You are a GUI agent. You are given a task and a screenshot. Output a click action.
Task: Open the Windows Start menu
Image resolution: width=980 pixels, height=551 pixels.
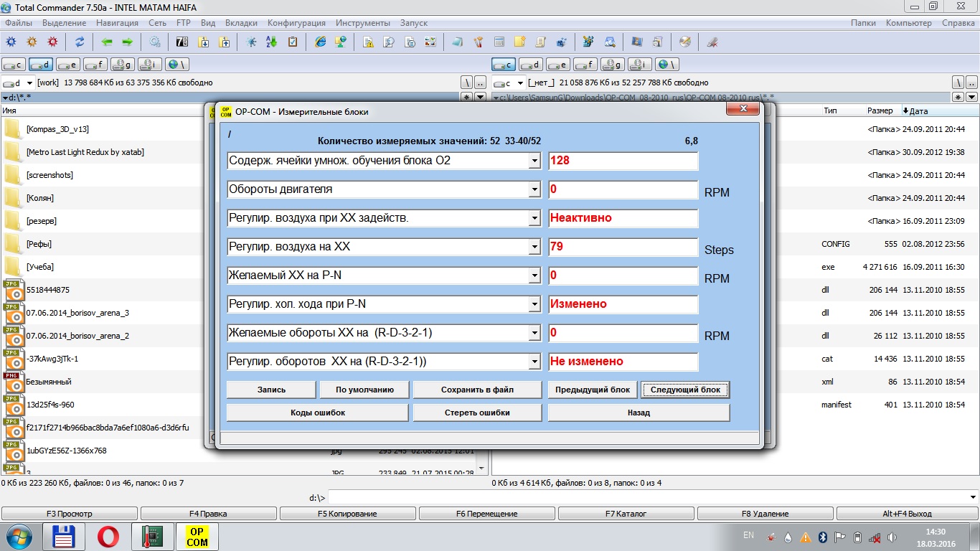tap(19, 537)
